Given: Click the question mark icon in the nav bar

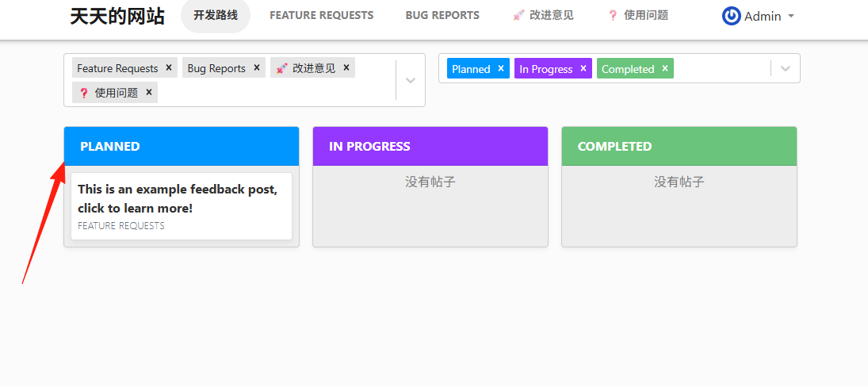Looking at the screenshot, I should (612, 16).
